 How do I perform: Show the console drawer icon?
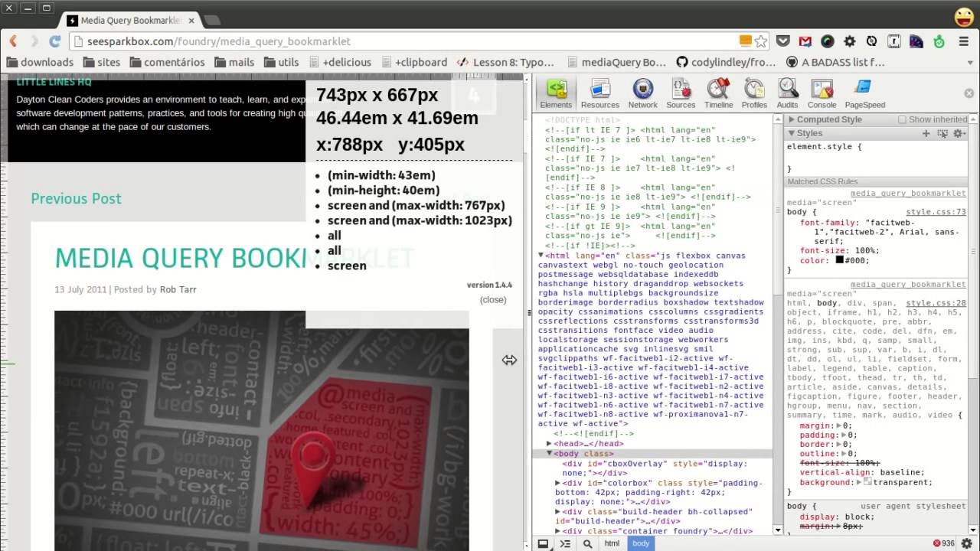pos(565,543)
